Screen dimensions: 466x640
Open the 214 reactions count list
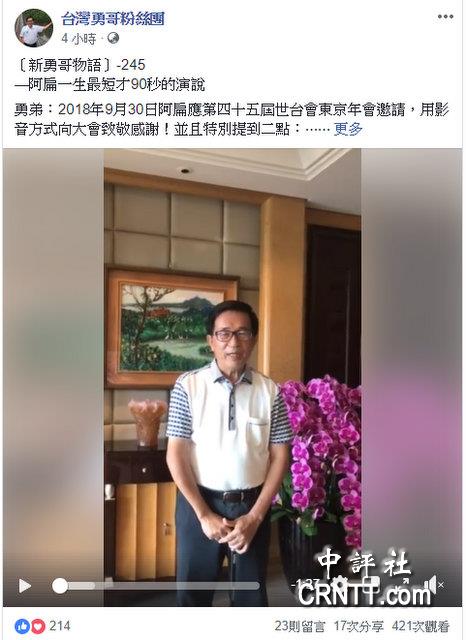(60, 626)
